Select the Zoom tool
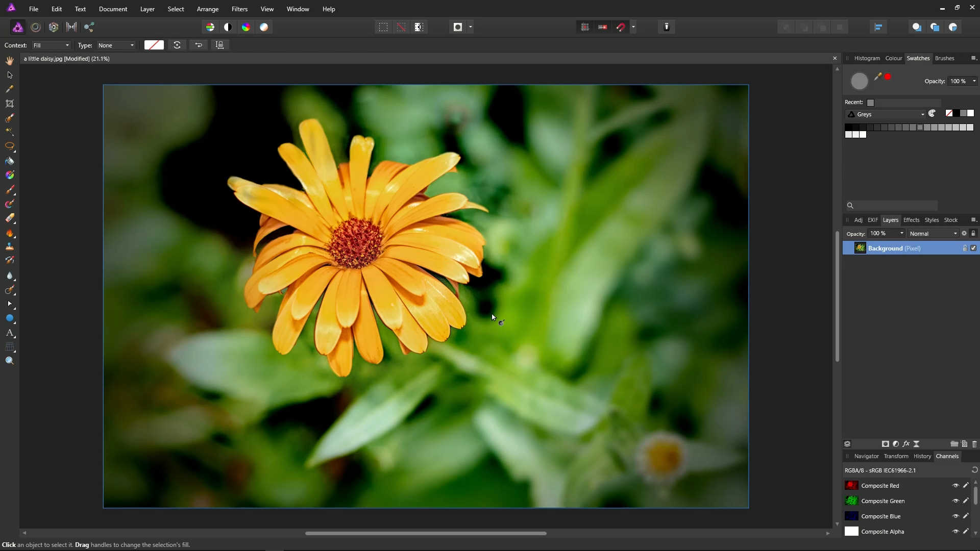980x551 pixels. [10, 361]
